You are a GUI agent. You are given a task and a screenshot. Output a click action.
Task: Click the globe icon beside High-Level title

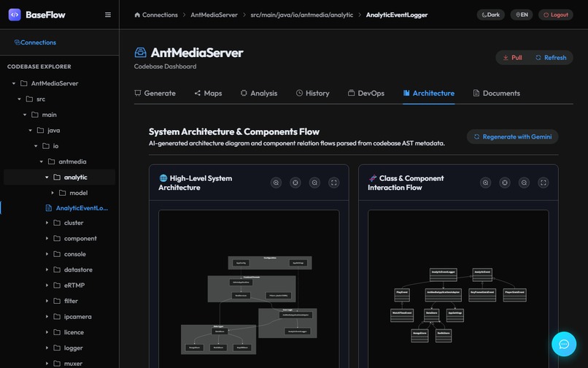pos(163,178)
